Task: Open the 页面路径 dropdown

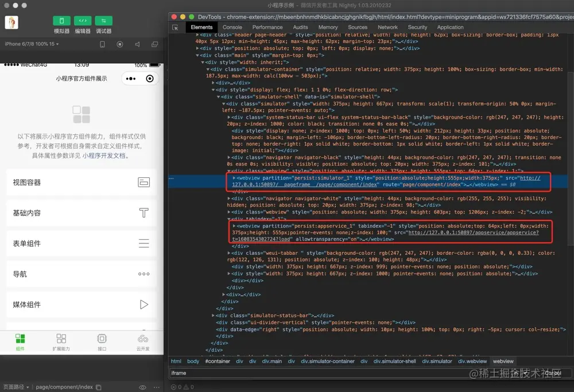Action: (16, 387)
